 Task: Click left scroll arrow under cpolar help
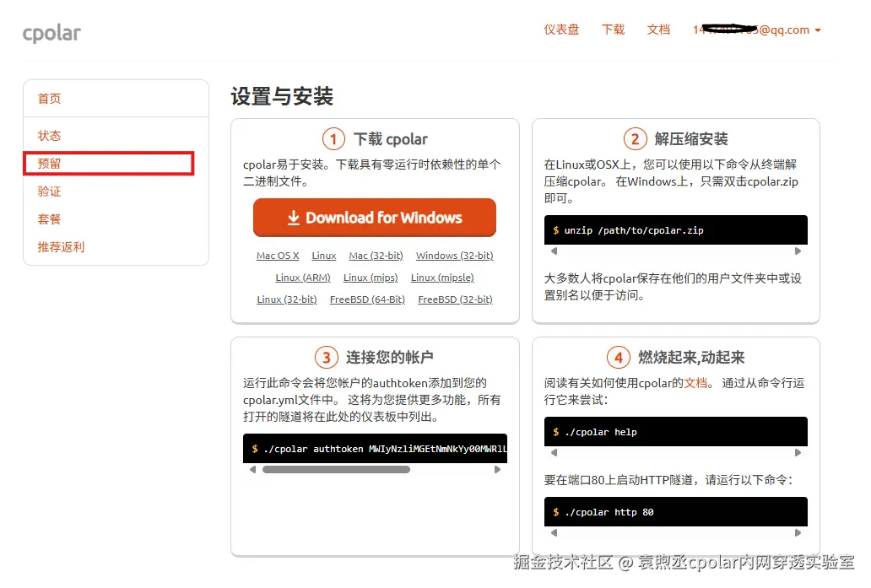click(554, 452)
